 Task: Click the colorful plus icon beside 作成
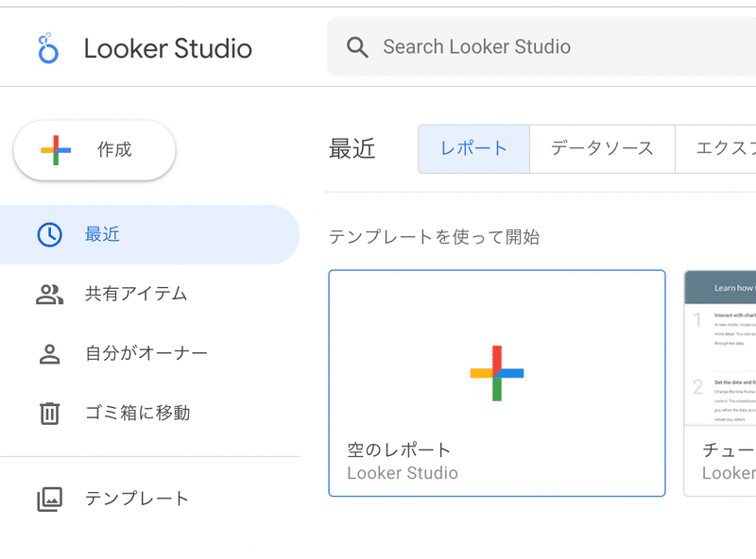coord(56,150)
